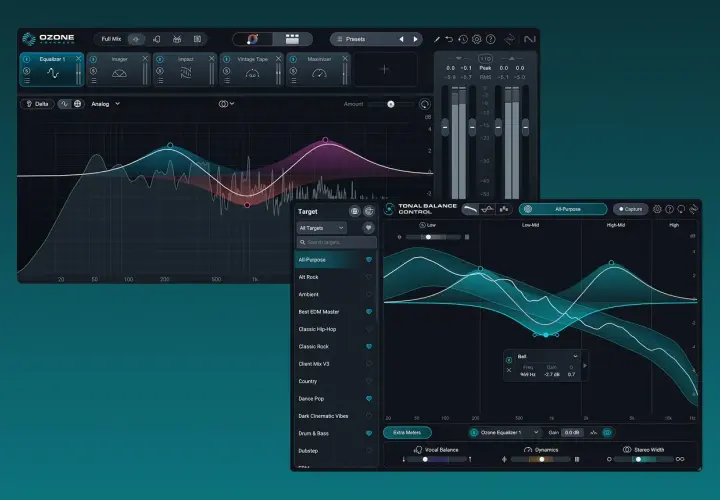This screenshot has height=500, width=720.
Task: Click the Gain 0.0 dB field
Action: [572, 433]
